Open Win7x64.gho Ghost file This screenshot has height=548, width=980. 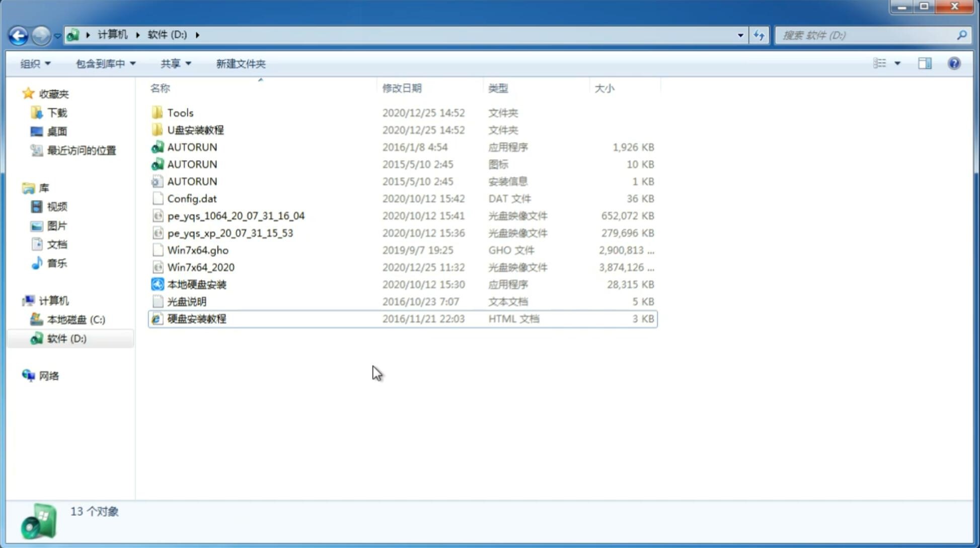click(x=198, y=250)
